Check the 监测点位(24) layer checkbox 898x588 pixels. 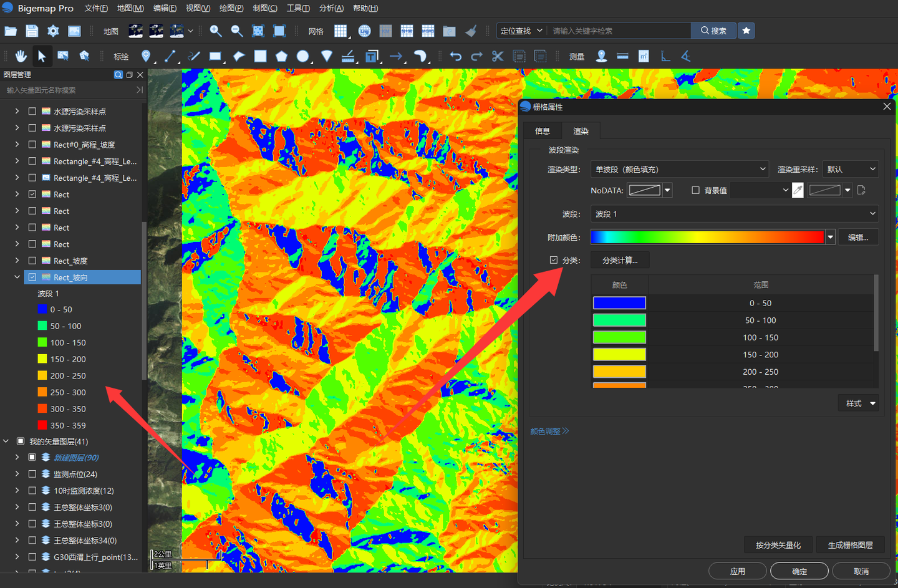pos(32,474)
